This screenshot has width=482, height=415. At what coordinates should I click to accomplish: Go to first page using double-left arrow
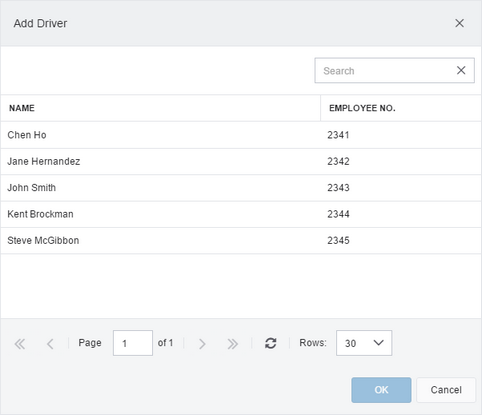click(20, 344)
